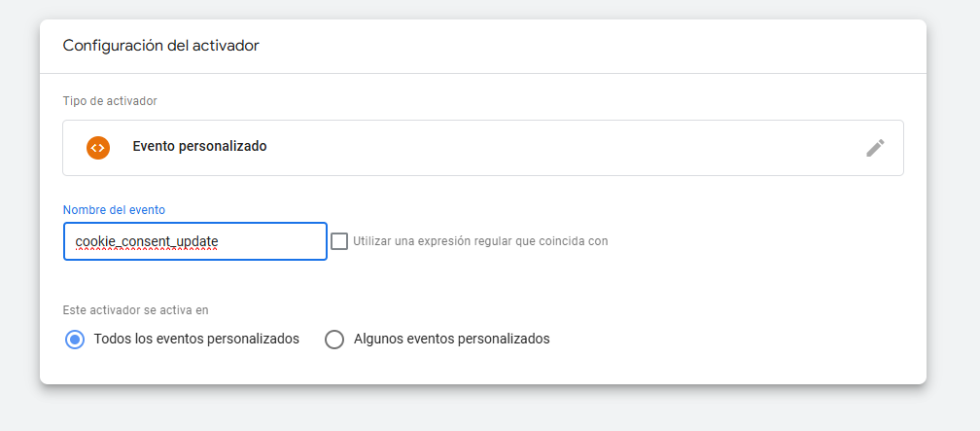Click the blue "Nombre del evento" field label

(x=114, y=210)
